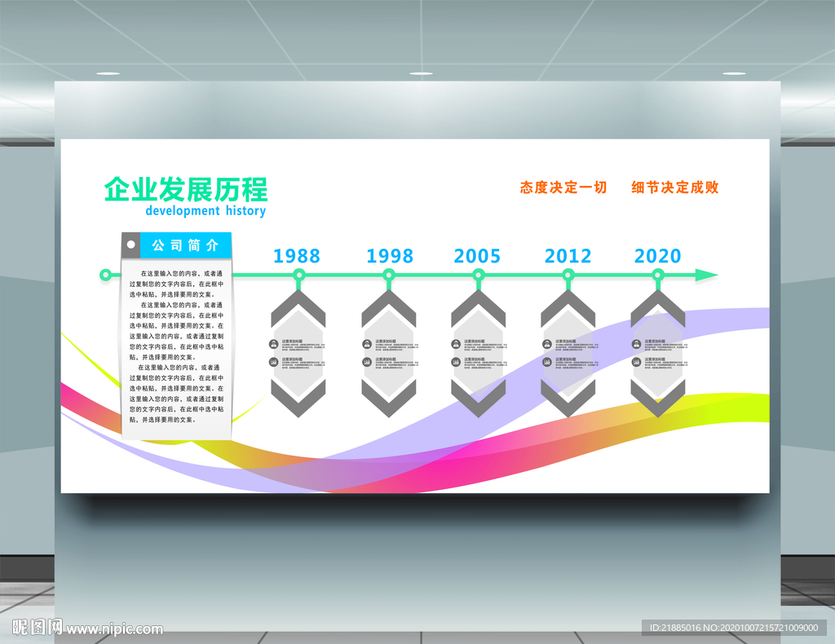
Task: Click the upward chevron above the 1998 card
Action: [389, 309]
